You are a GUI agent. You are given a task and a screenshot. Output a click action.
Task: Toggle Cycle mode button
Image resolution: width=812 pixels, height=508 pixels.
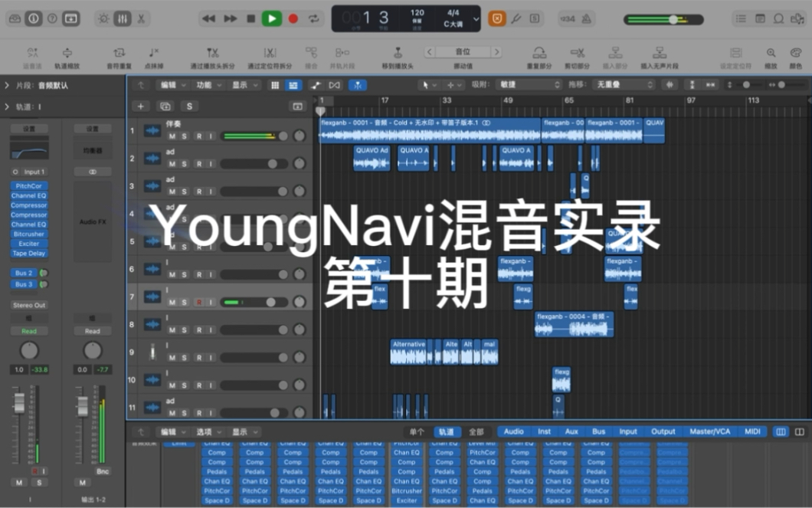(x=314, y=18)
